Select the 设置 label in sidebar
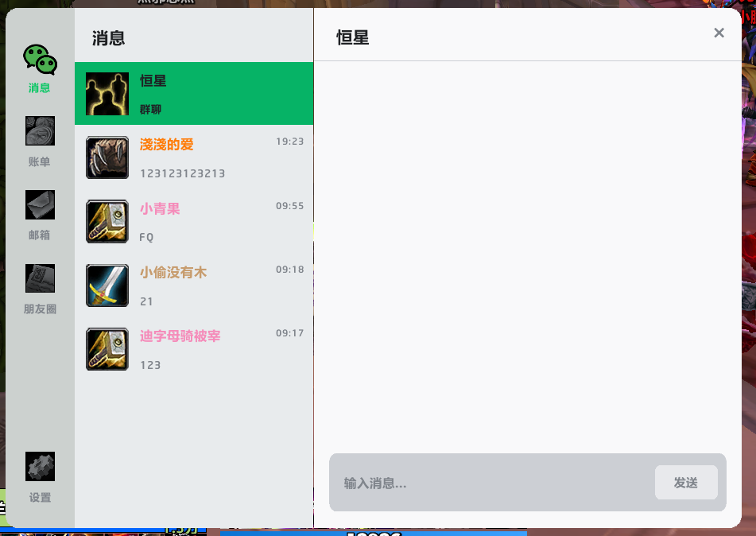Screen dimensions: 756x536 pyautogui.click(x=40, y=497)
